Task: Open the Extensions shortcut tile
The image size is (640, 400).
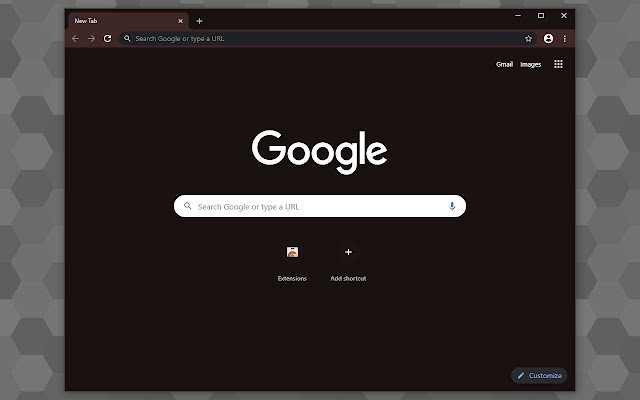Action: (292, 252)
